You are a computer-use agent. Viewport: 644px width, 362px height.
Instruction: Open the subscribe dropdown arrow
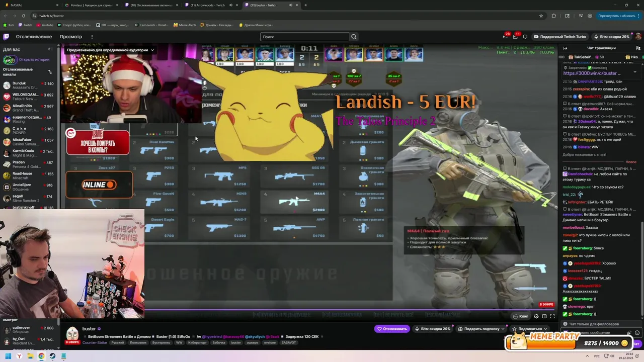coord(545,329)
